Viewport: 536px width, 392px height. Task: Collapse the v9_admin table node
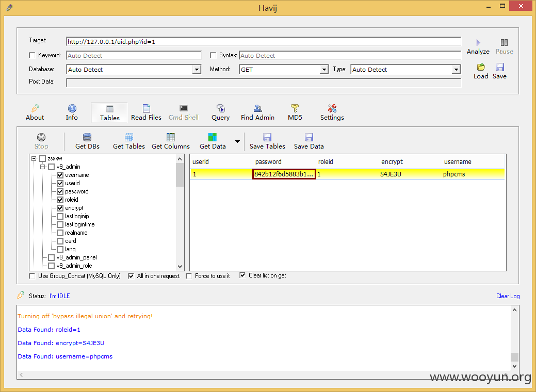[x=43, y=167]
